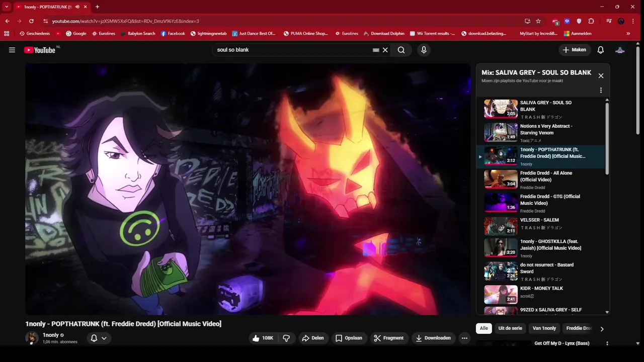Expand the tab search dropdown arrow
Viewport: 644px width, 362px height.
tap(7, 7)
